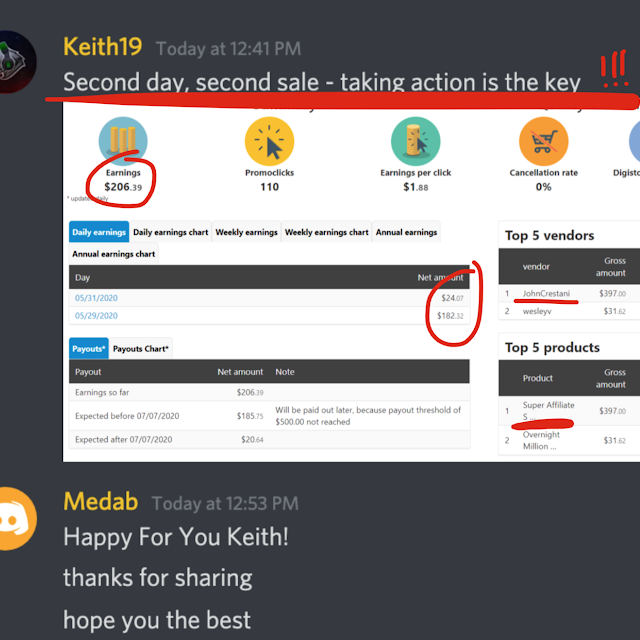Click the Cancellation rate cart icon
The height and width of the screenshot is (640, 640).
(543, 141)
